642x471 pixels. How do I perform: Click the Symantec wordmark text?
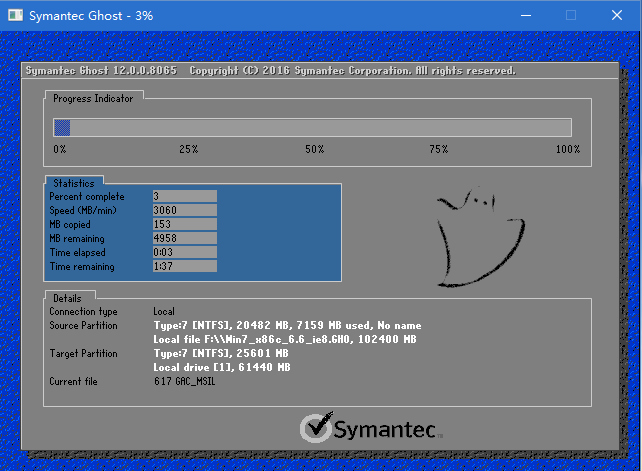coord(385,429)
